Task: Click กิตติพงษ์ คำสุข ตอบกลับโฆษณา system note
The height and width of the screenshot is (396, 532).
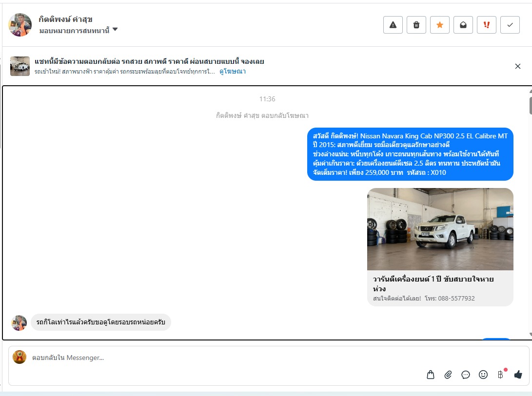Action: (262, 115)
